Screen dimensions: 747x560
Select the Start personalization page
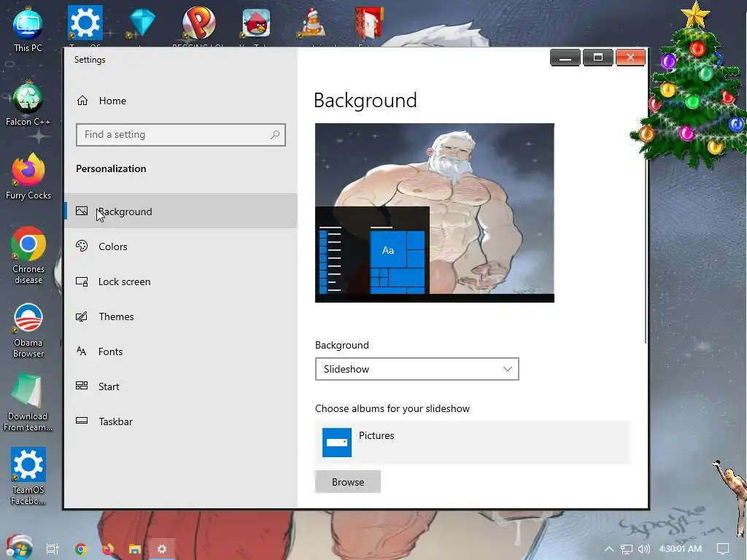pos(181,386)
